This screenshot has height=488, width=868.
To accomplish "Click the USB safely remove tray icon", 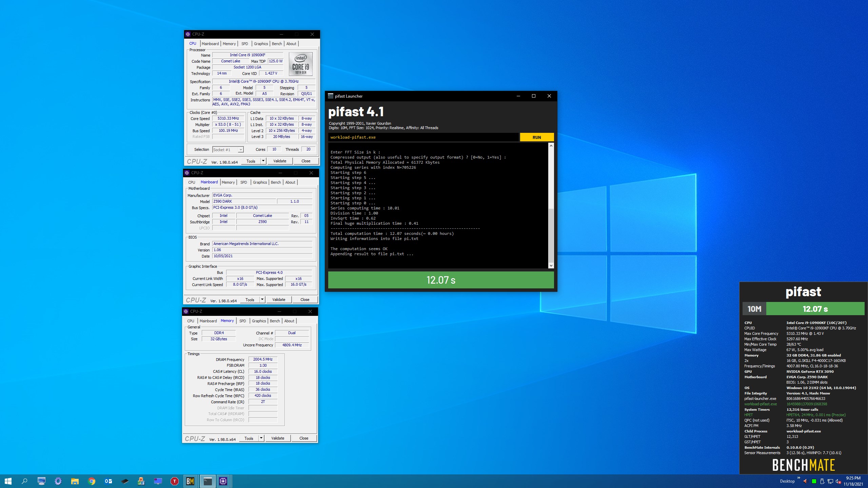I will [x=822, y=481].
